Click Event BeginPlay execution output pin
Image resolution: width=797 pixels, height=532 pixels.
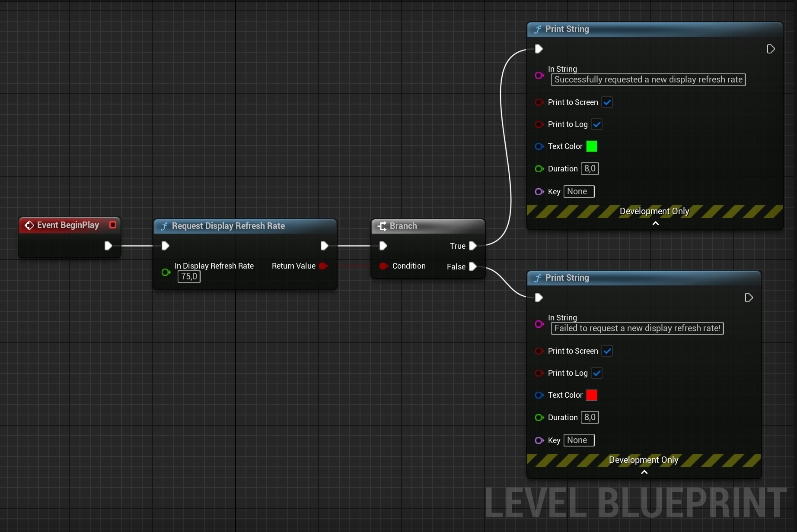pos(108,246)
